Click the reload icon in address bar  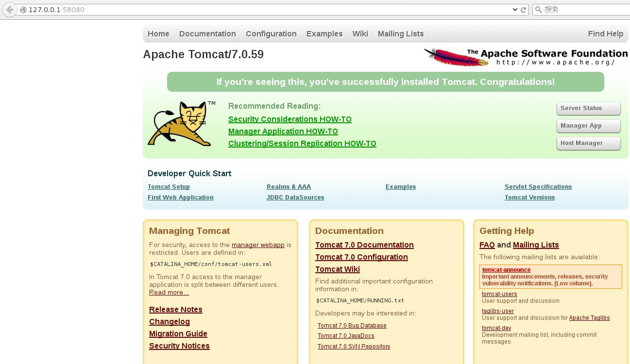pos(524,10)
